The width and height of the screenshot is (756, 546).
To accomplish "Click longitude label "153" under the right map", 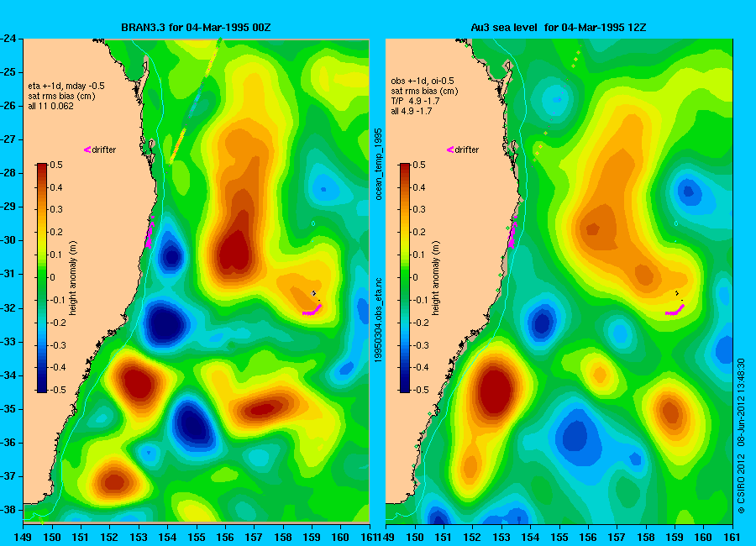I will 501,538.
